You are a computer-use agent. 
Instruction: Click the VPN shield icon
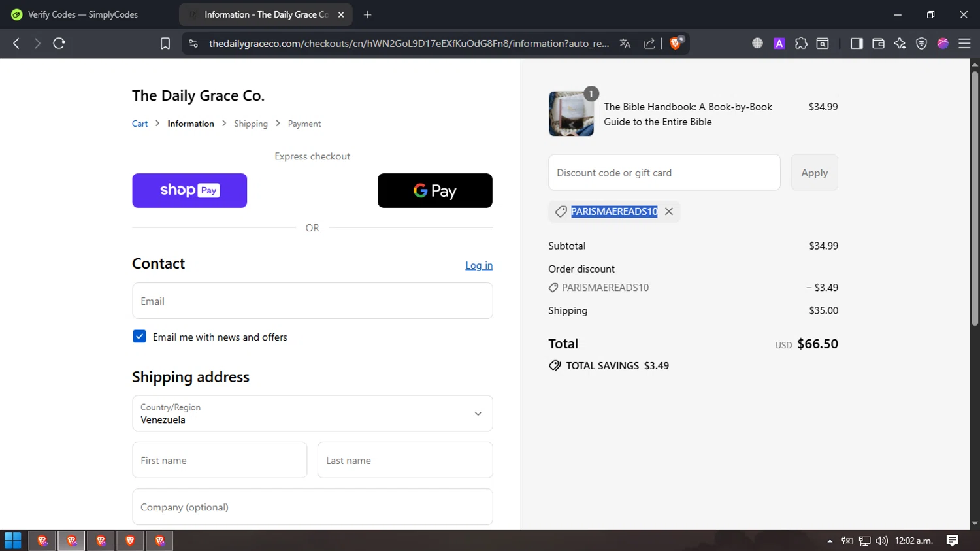pos(921,43)
